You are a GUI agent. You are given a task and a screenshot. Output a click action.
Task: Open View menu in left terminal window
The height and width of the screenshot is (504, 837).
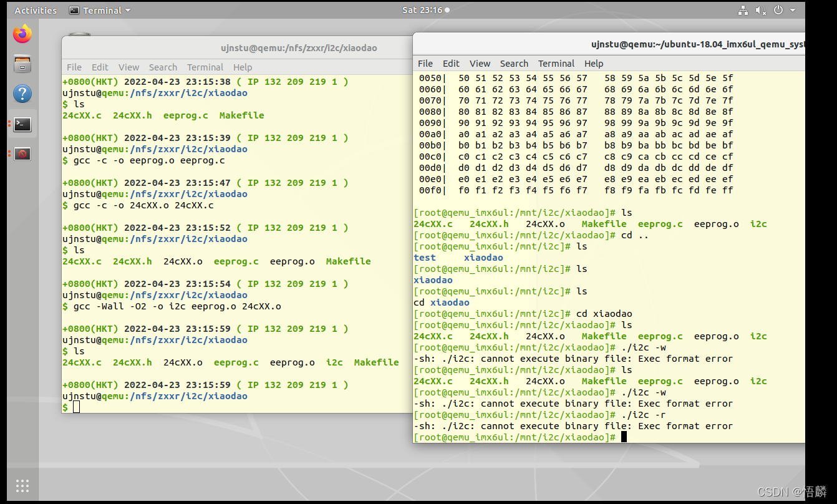128,67
